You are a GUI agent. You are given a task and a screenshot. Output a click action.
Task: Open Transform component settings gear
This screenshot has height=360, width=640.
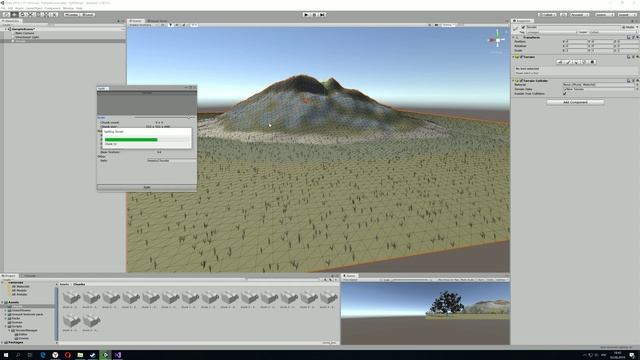coord(637,37)
